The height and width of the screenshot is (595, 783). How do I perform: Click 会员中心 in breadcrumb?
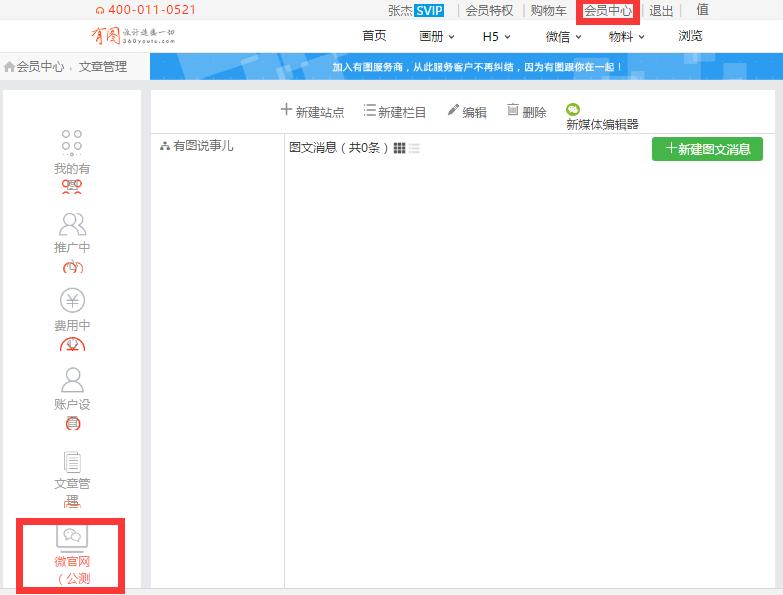click(40, 66)
